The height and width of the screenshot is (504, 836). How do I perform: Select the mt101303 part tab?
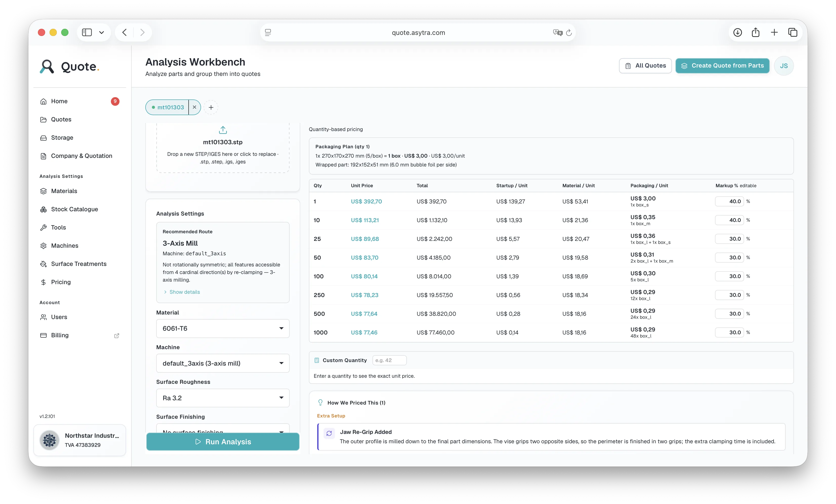click(168, 107)
